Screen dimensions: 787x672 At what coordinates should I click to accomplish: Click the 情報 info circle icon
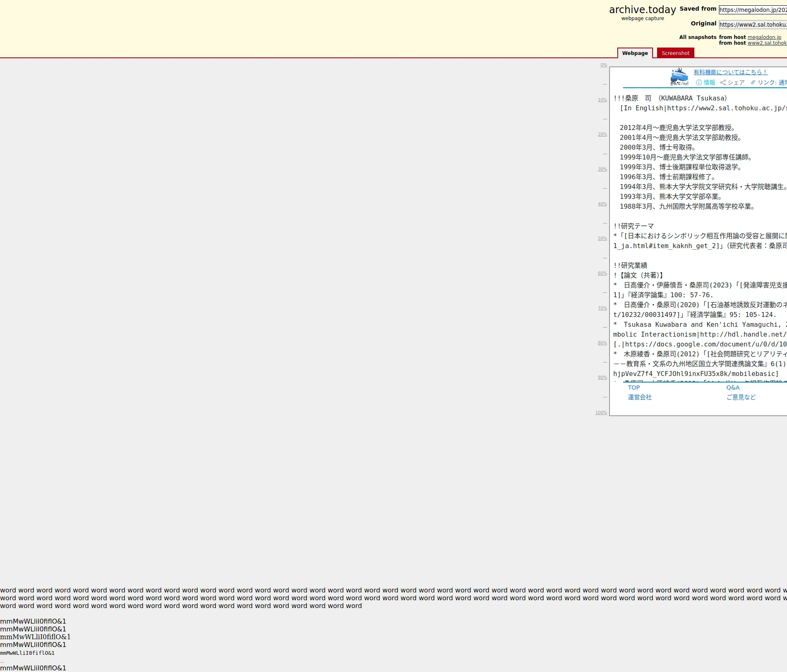coord(699,82)
